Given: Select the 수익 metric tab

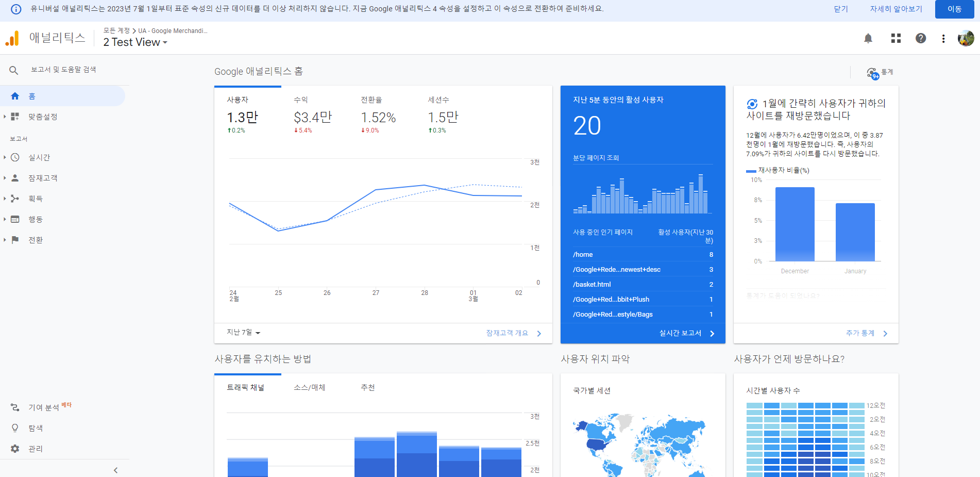Looking at the screenshot, I should point(315,116).
